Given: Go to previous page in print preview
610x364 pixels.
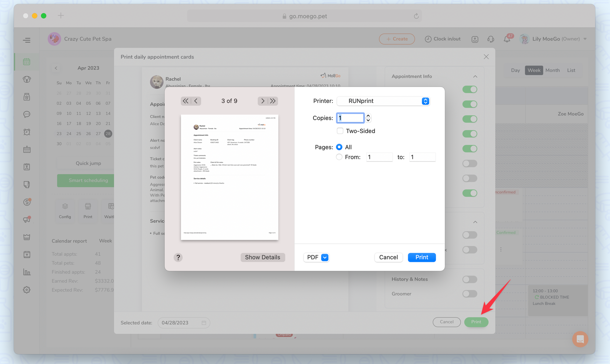Looking at the screenshot, I should coord(196,101).
